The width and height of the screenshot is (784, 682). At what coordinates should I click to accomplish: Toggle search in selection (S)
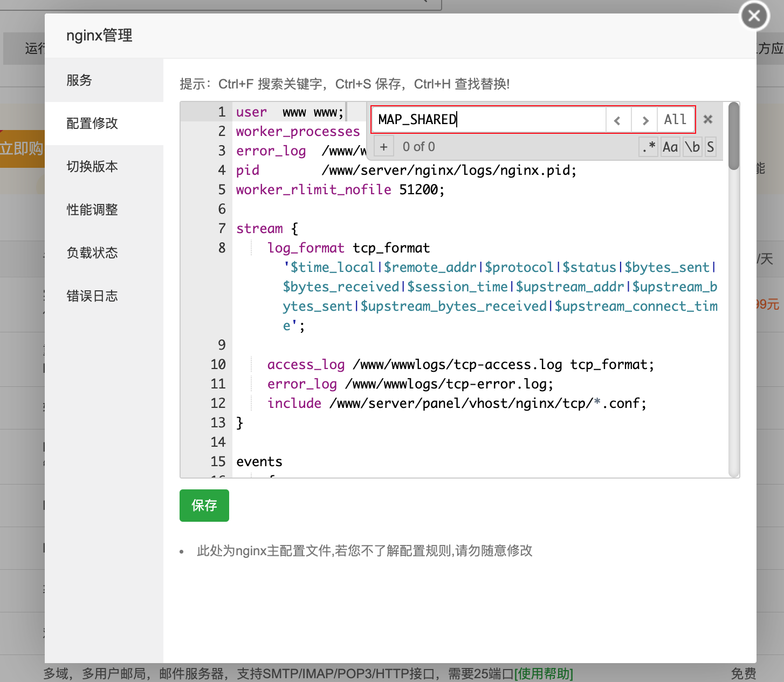tap(711, 147)
